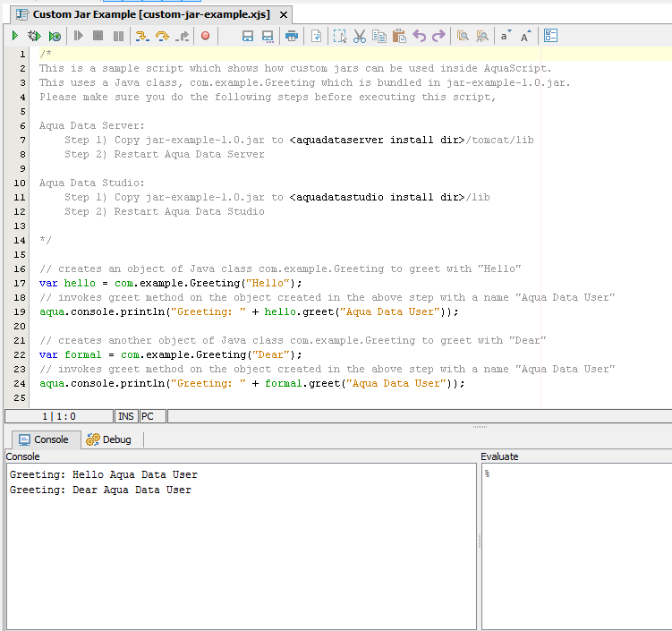Click 'Restart Aqua Data Studio' on line 12

(x=189, y=212)
